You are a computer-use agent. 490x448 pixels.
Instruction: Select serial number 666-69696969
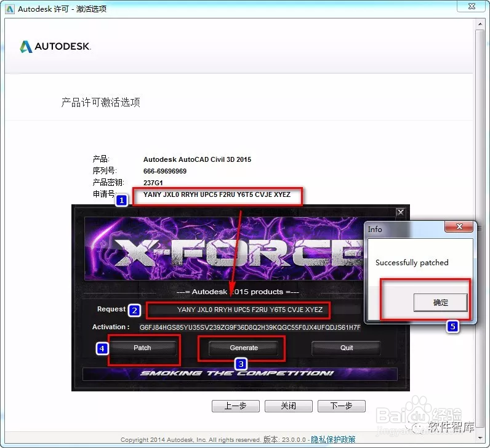[x=165, y=171]
